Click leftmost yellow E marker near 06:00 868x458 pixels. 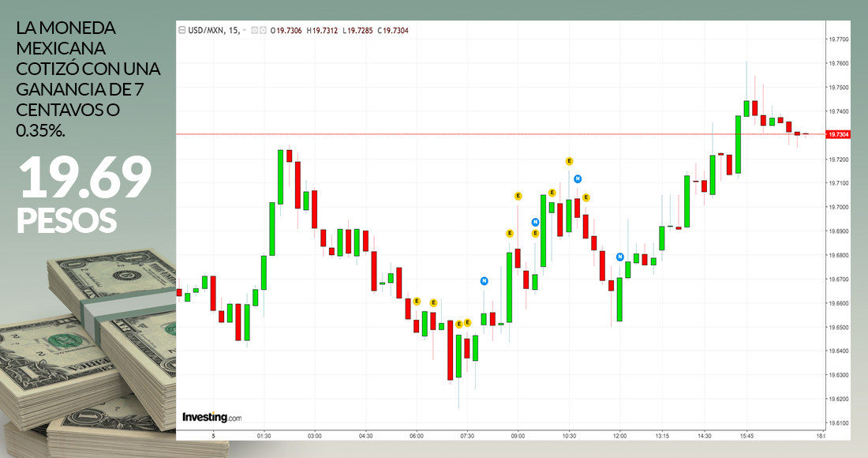click(x=417, y=301)
